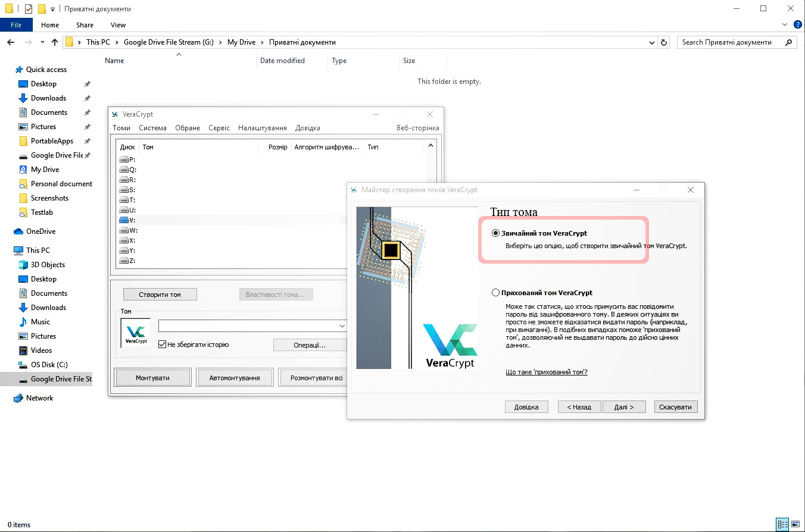Select Звичайний том VeraCrypt radio button
805x532 pixels.
(x=495, y=233)
